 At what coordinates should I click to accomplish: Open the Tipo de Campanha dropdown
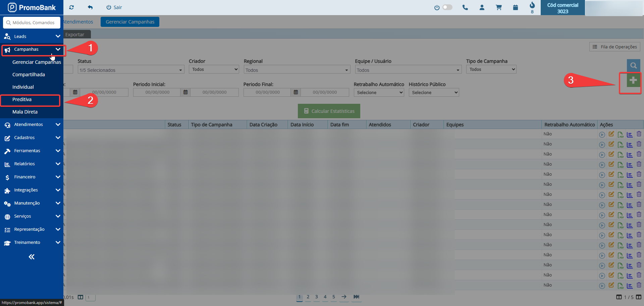491,70
